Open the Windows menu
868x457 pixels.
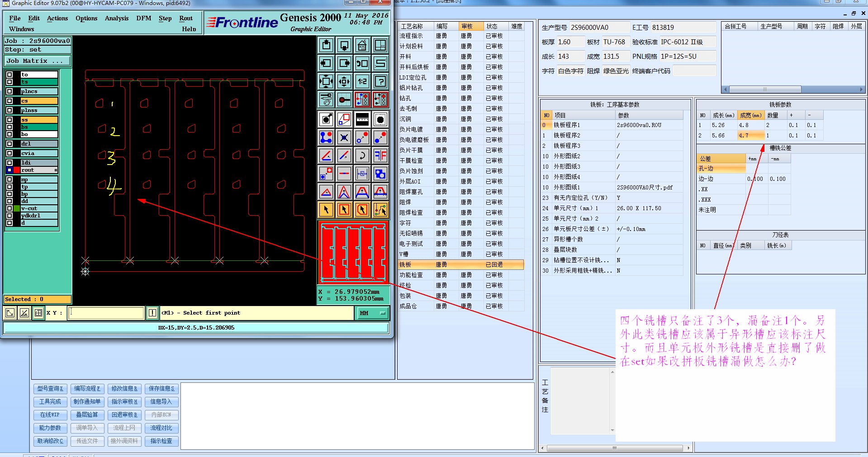point(21,29)
